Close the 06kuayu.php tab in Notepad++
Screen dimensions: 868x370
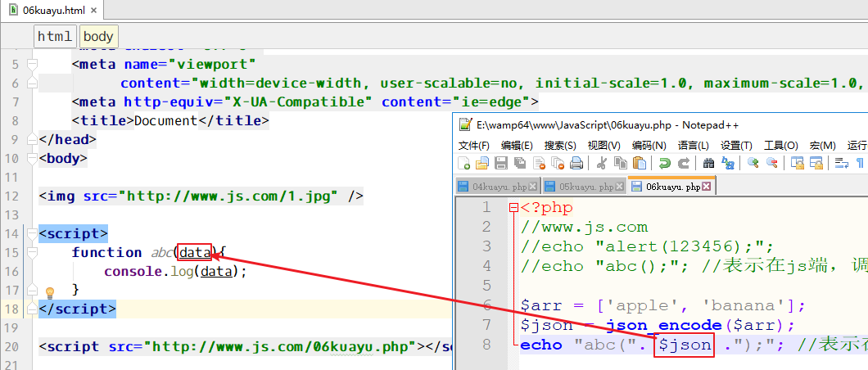click(707, 187)
